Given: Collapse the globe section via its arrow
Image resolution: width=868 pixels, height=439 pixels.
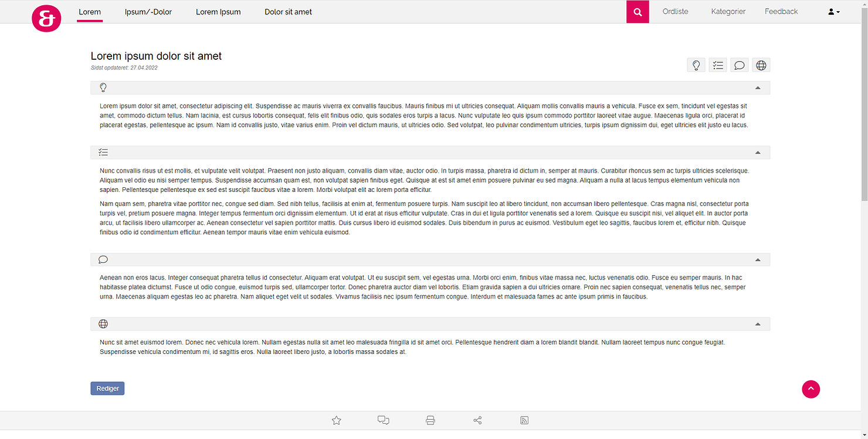Looking at the screenshot, I should pyautogui.click(x=757, y=323).
